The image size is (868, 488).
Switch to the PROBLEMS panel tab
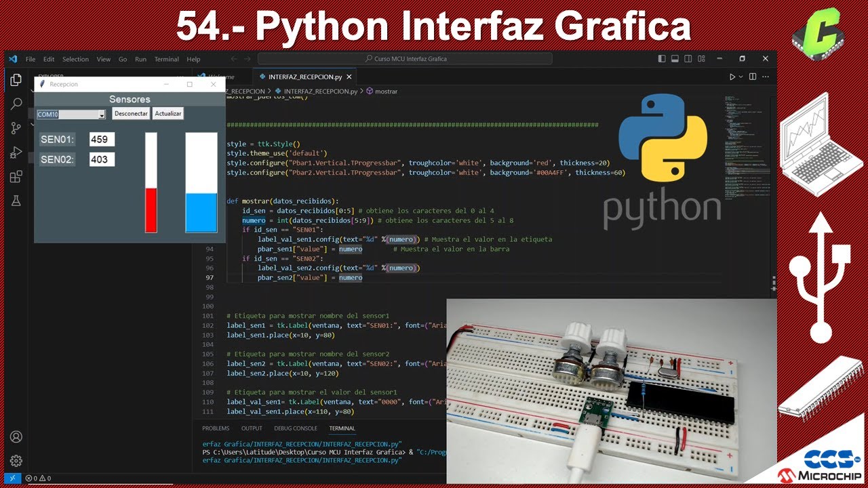point(216,428)
